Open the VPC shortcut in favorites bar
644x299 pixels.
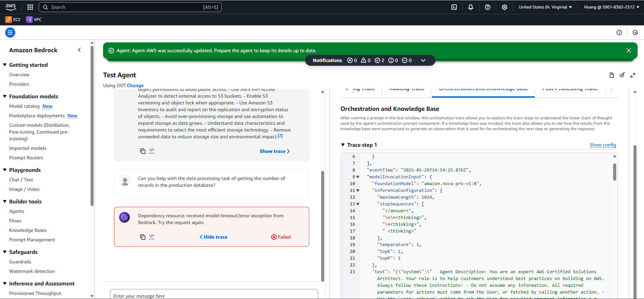pyautogui.click(x=34, y=20)
